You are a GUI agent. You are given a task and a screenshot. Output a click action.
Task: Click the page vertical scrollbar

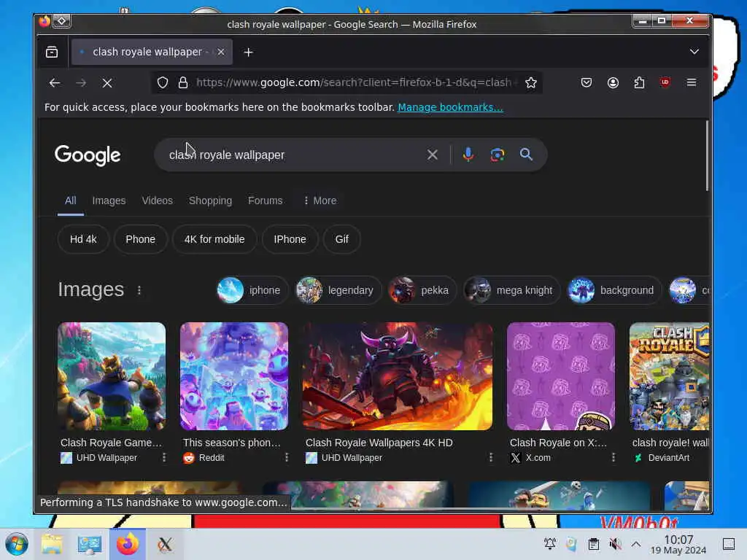coord(707,156)
